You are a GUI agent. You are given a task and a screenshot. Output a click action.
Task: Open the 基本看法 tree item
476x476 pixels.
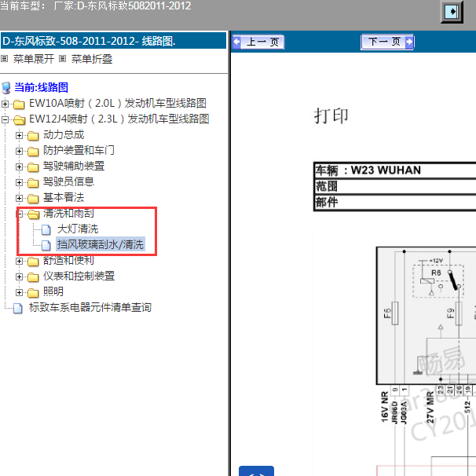[64, 197]
